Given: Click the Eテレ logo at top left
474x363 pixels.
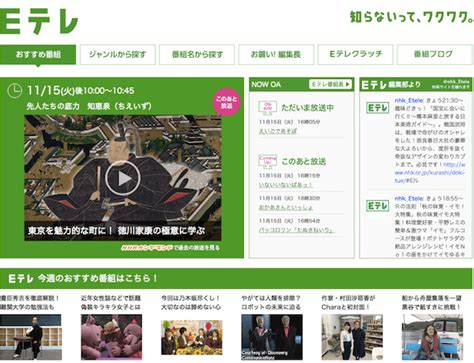Looking at the screenshot, I should pos(39,21).
